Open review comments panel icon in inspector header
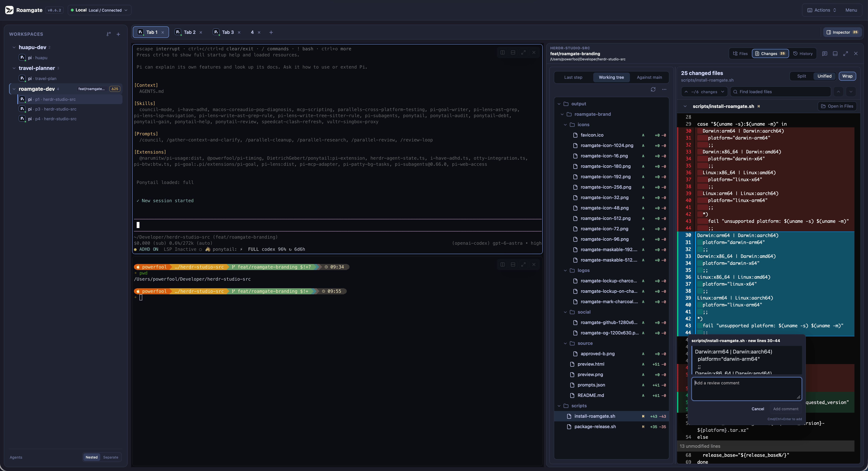 (825, 53)
